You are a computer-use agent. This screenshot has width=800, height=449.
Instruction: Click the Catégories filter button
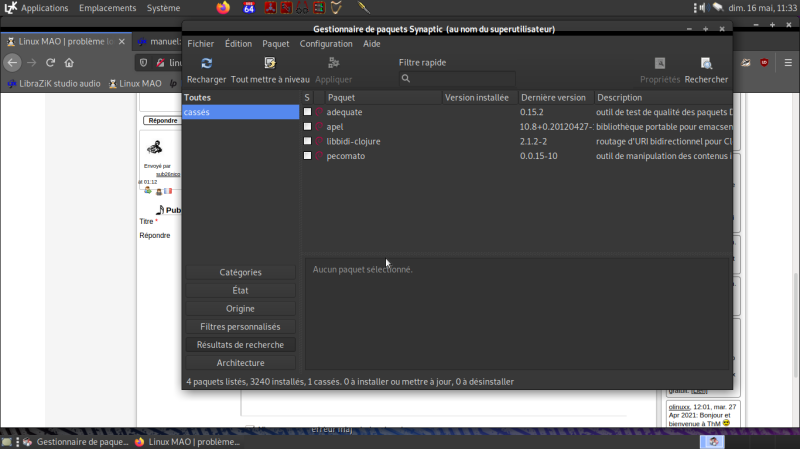pos(240,272)
